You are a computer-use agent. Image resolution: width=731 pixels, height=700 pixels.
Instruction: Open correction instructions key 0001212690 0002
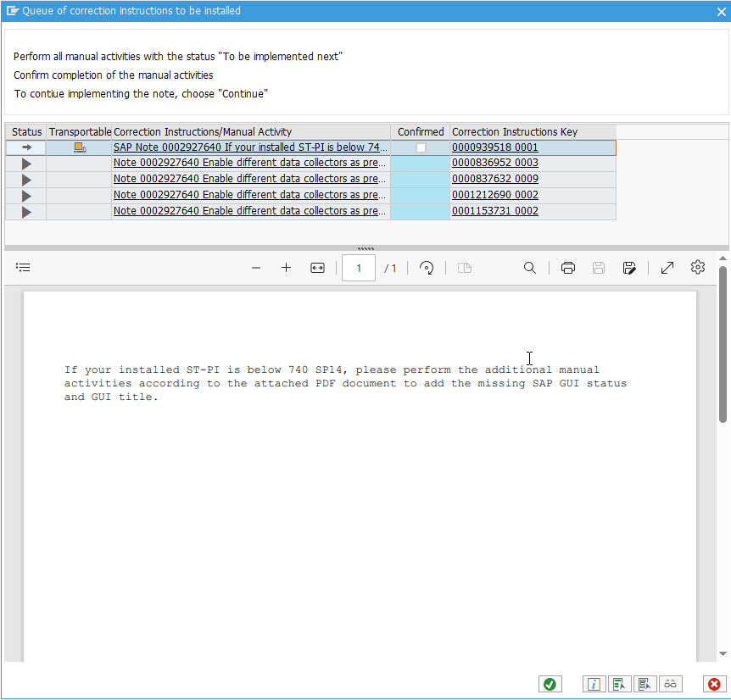click(x=494, y=195)
